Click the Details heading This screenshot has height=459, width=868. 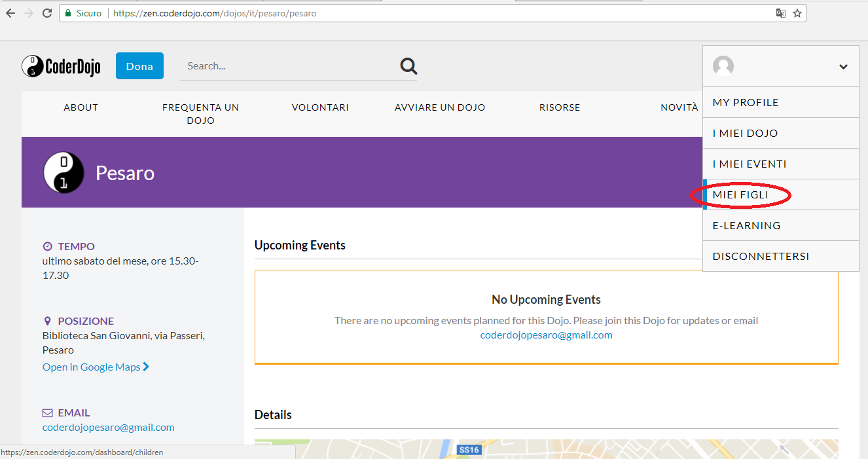[273, 414]
